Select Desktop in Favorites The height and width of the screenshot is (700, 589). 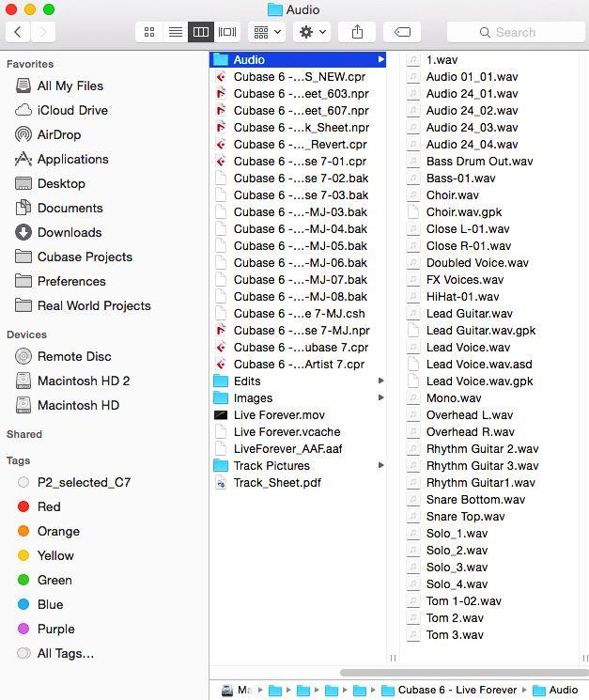(50, 183)
